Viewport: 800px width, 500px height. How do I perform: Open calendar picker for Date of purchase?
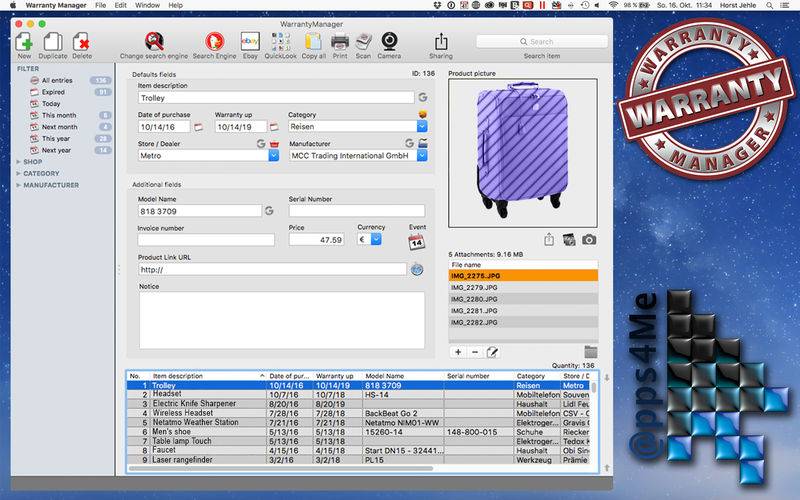pos(198,127)
